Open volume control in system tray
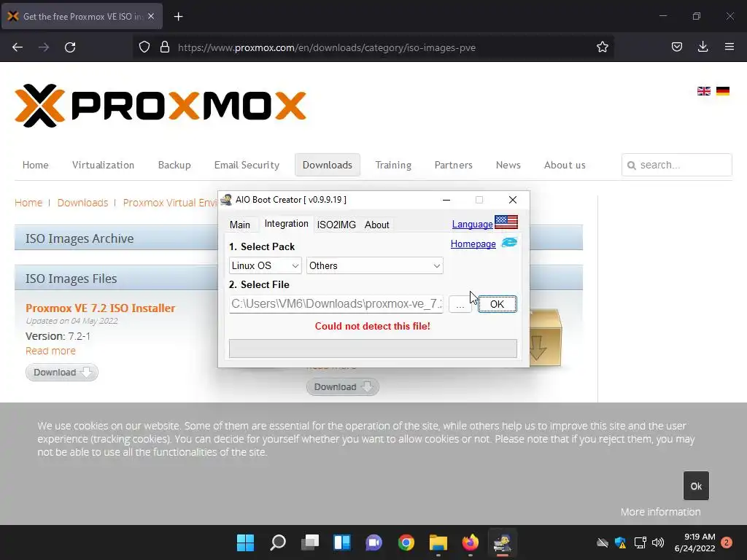The height and width of the screenshot is (560, 747). coord(658,542)
